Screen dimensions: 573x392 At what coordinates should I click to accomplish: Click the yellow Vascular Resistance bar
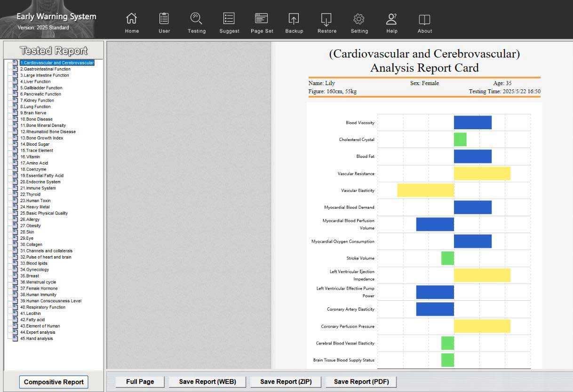(x=482, y=173)
